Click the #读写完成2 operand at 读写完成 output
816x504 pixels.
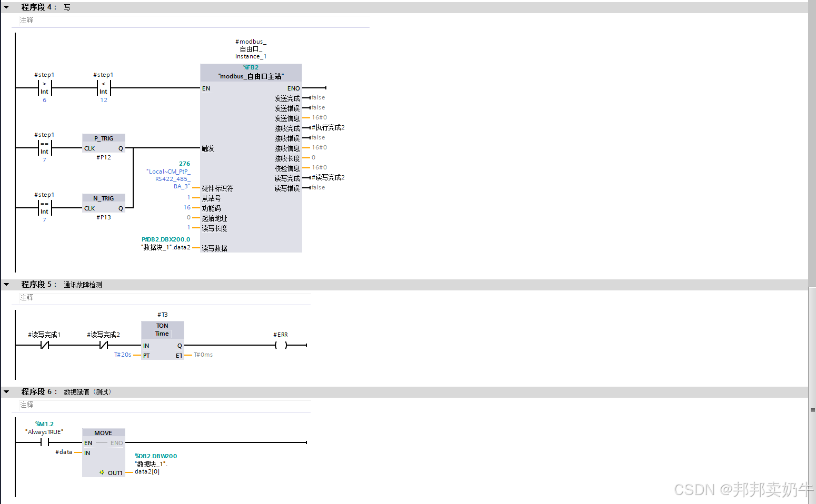pyautogui.click(x=328, y=177)
